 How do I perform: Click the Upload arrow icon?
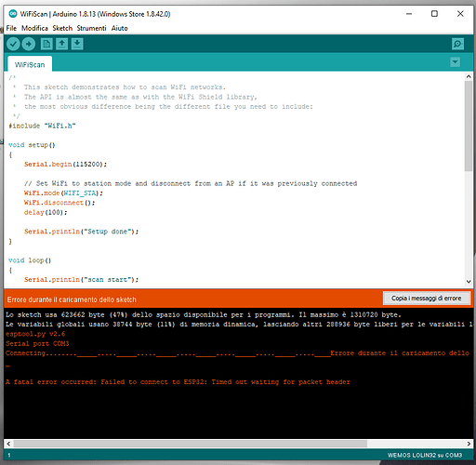click(29, 44)
